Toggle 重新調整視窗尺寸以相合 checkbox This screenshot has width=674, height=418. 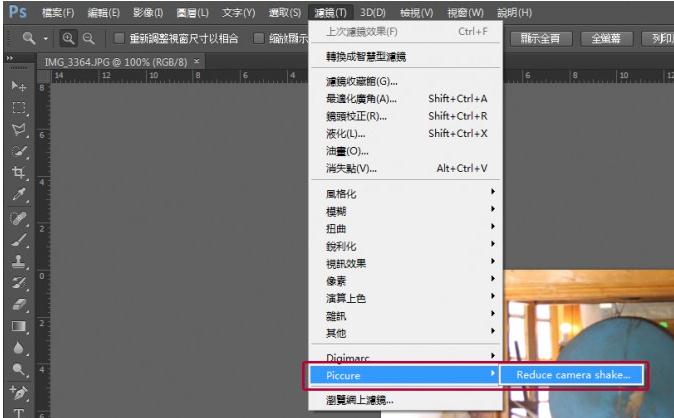coord(119,39)
